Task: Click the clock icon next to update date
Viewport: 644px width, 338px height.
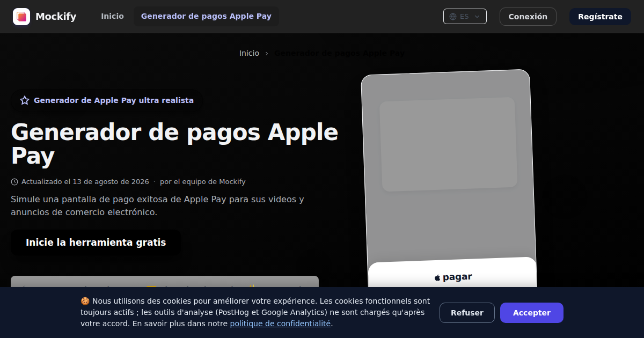Action: click(x=14, y=182)
